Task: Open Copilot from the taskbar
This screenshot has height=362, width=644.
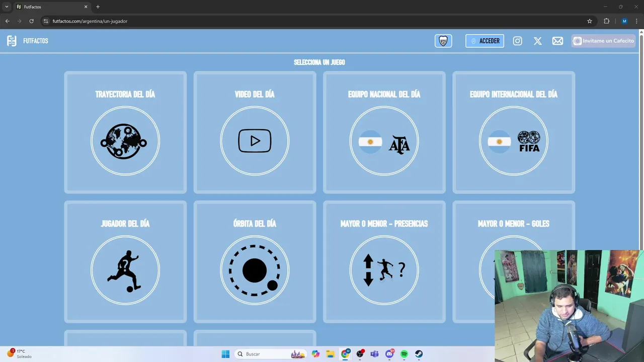Action: (x=315, y=354)
